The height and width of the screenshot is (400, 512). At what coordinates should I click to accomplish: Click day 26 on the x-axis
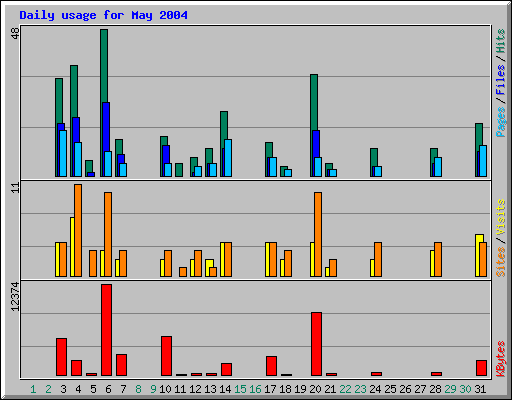tap(405, 389)
